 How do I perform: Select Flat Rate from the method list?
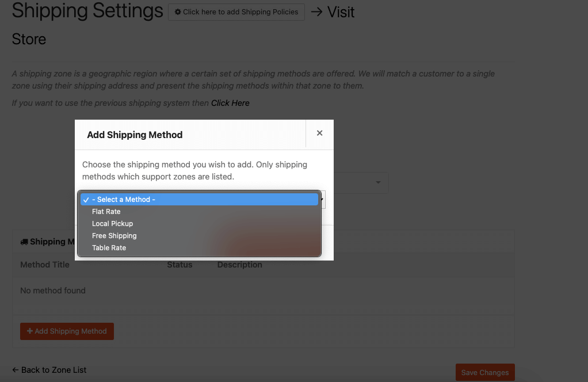106,211
